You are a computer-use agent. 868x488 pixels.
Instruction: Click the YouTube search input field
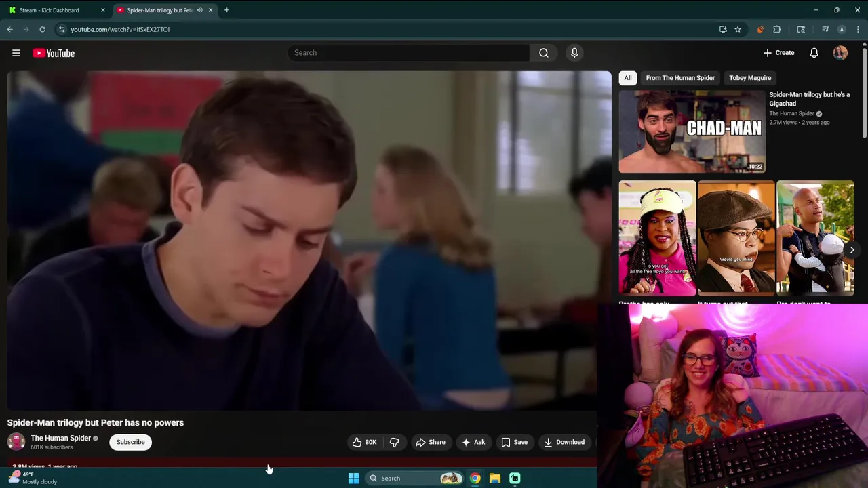point(409,53)
